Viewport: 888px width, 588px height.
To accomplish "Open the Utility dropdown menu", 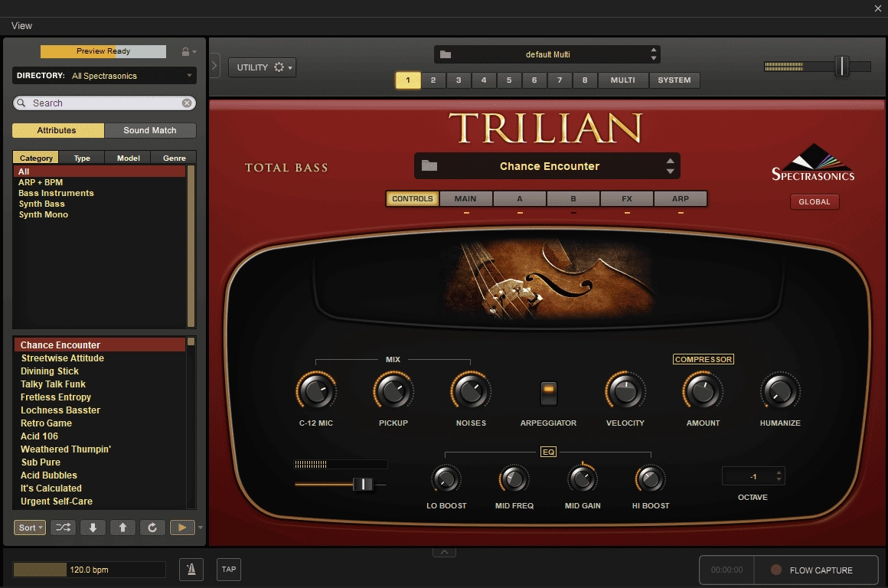I will click(263, 67).
